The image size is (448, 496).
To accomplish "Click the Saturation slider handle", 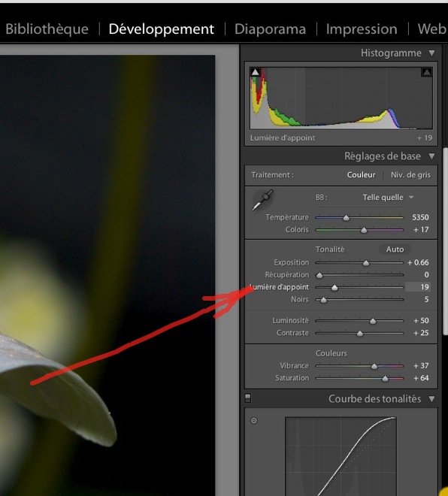I will (385, 378).
